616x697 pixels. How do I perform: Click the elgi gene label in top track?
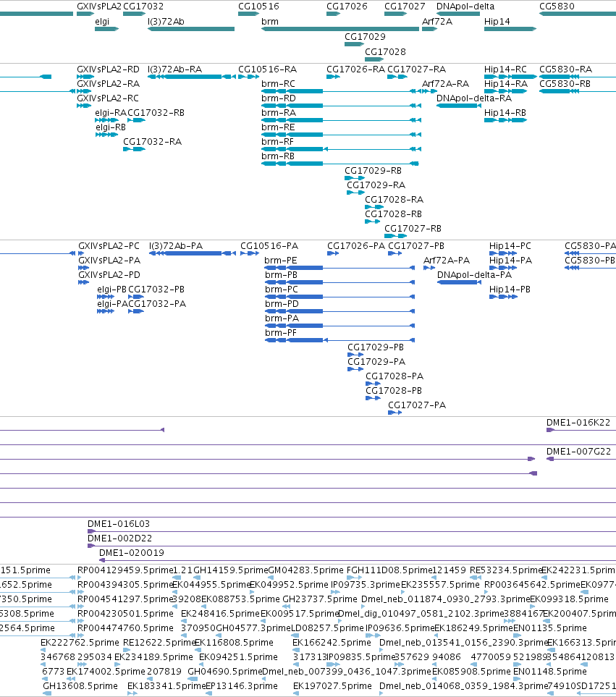[102, 21]
